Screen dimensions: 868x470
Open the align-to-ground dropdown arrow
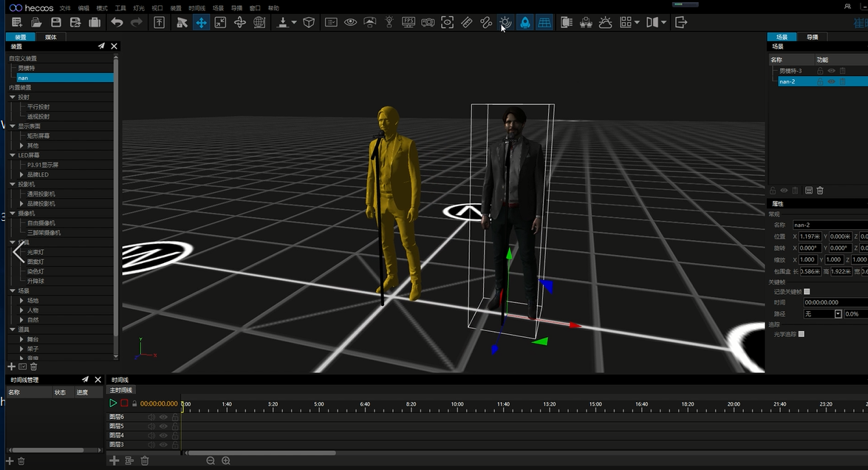(x=294, y=22)
